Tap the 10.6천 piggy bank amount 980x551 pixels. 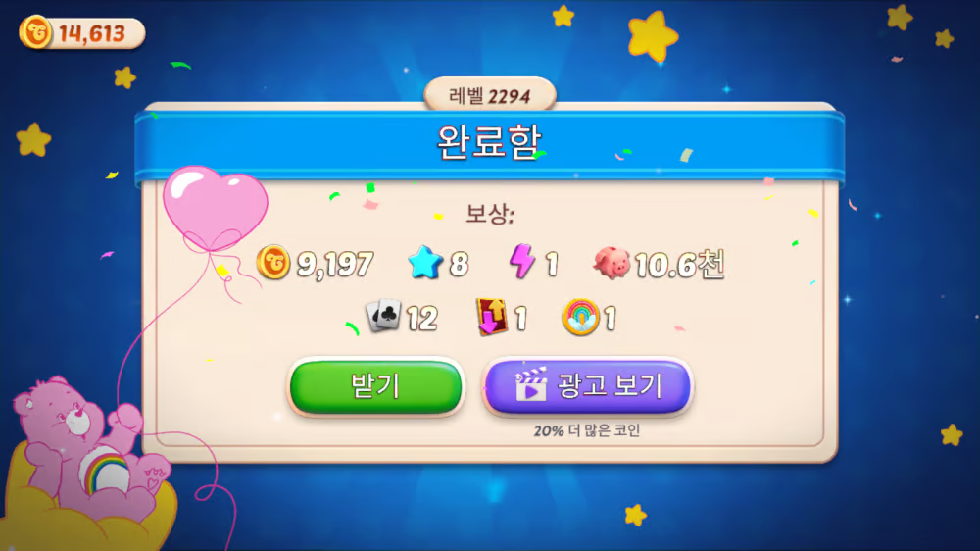[x=679, y=264]
